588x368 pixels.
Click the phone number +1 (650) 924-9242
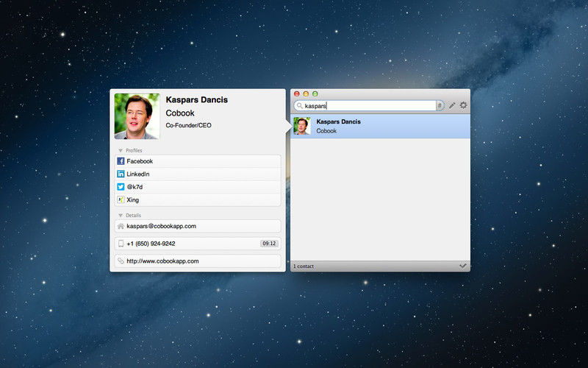[x=151, y=244]
